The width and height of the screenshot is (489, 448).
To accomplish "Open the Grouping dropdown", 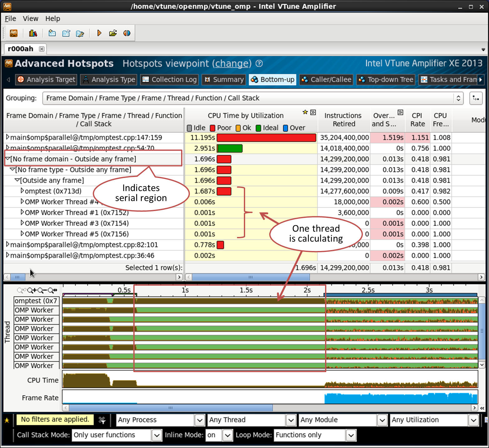I will [x=253, y=98].
